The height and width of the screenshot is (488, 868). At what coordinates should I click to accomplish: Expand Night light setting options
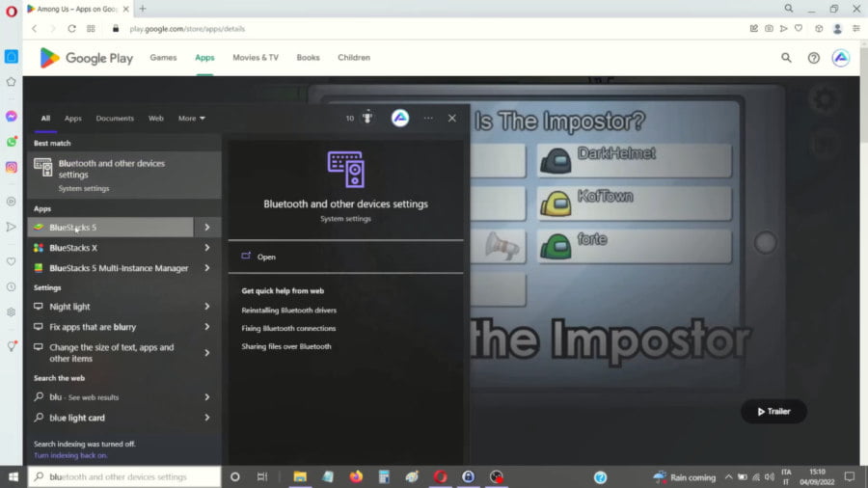[207, 306]
